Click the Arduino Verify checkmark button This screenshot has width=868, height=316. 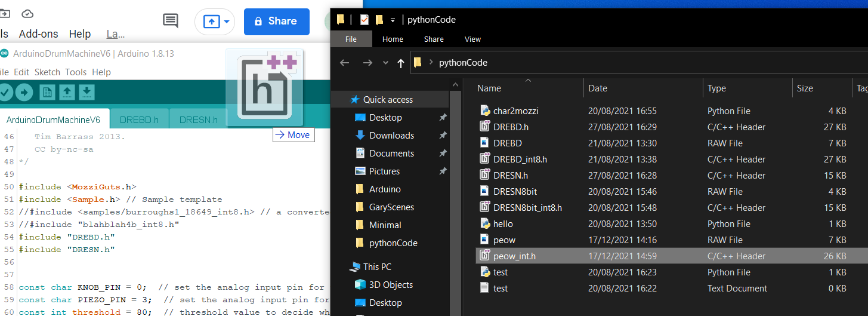point(5,92)
